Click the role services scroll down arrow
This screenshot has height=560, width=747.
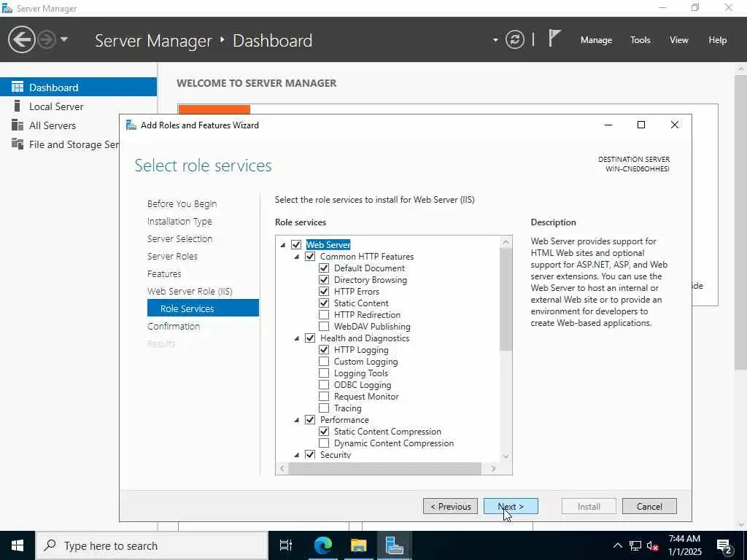pyautogui.click(x=506, y=456)
